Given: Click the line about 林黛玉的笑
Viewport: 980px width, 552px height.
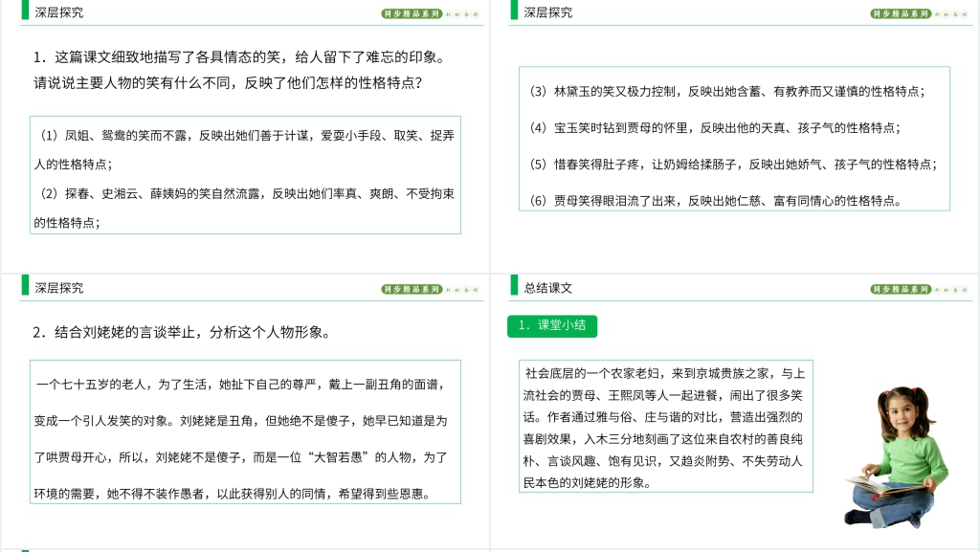Looking at the screenshot, I should 726,91.
